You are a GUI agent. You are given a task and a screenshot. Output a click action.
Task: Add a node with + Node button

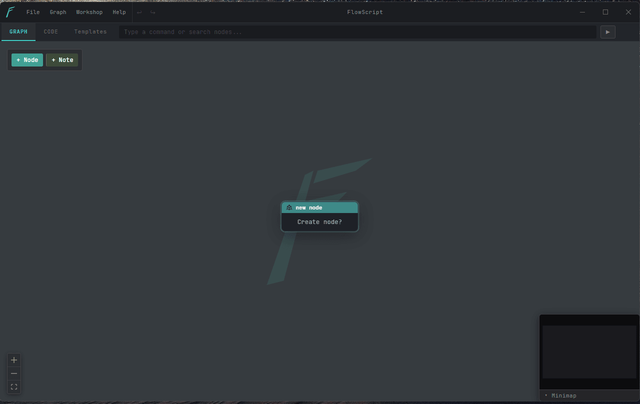coord(27,60)
